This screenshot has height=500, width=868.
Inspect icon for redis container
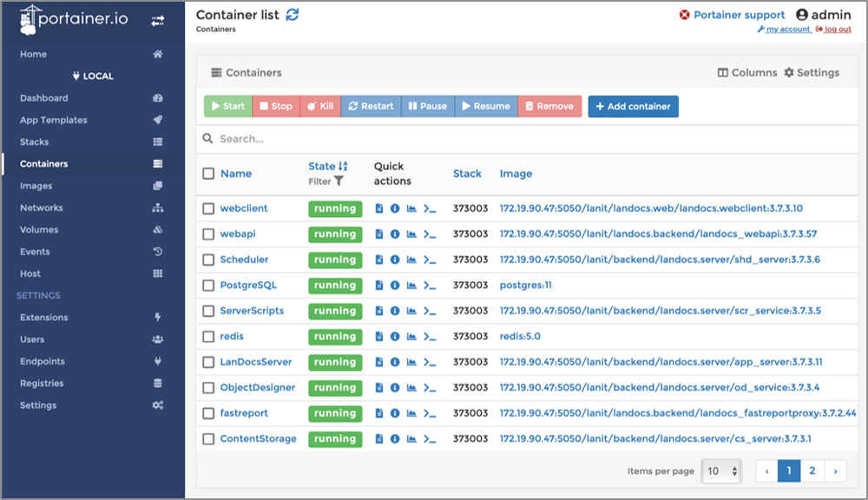point(395,336)
